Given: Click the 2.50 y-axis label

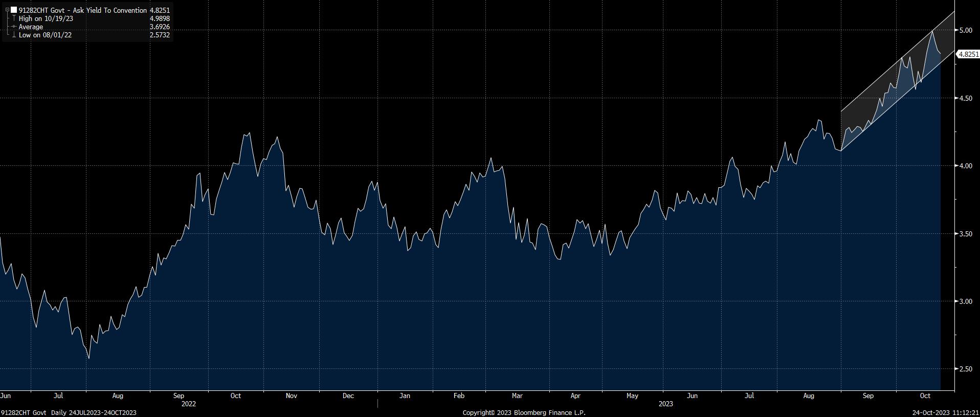Looking at the screenshot, I should click(966, 369).
